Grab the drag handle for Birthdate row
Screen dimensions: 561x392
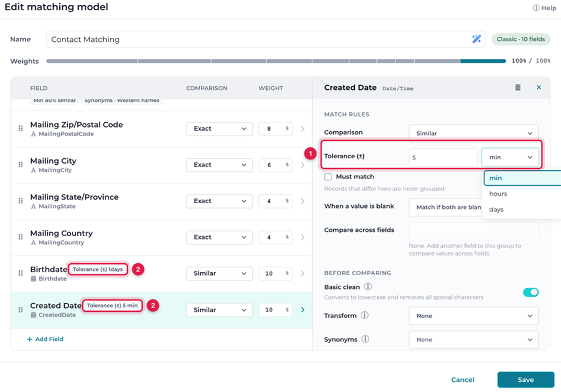[21, 273]
